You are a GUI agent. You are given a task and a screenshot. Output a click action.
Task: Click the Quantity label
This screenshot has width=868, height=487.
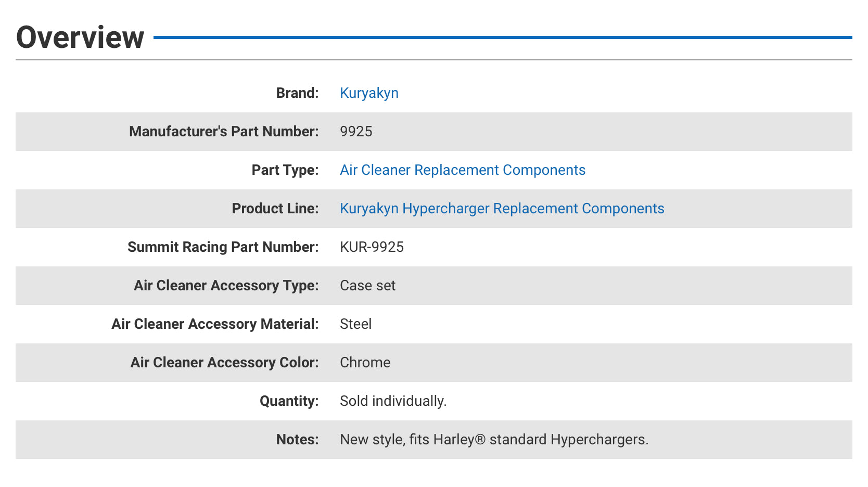click(x=289, y=401)
